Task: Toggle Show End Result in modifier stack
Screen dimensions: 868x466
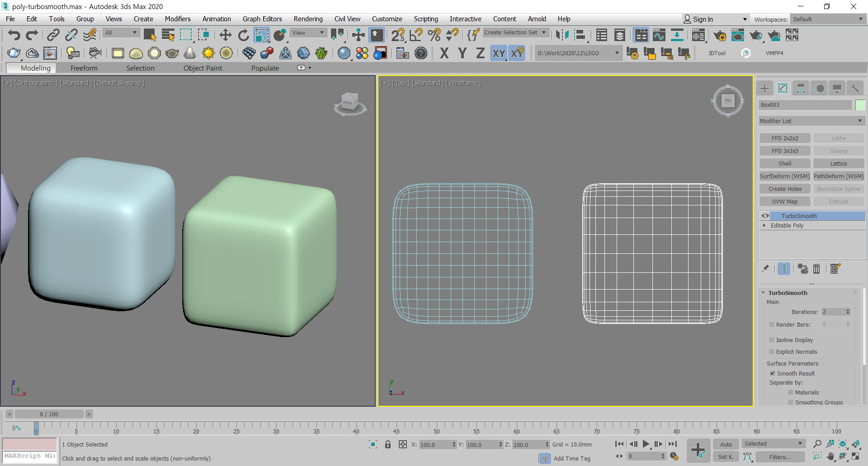Action: point(784,269)
